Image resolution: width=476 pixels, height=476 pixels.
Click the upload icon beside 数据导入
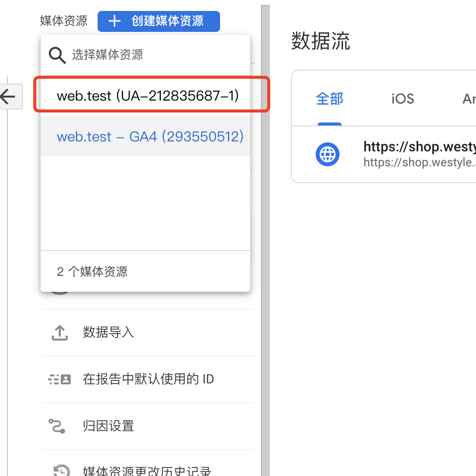click(60, 333)
